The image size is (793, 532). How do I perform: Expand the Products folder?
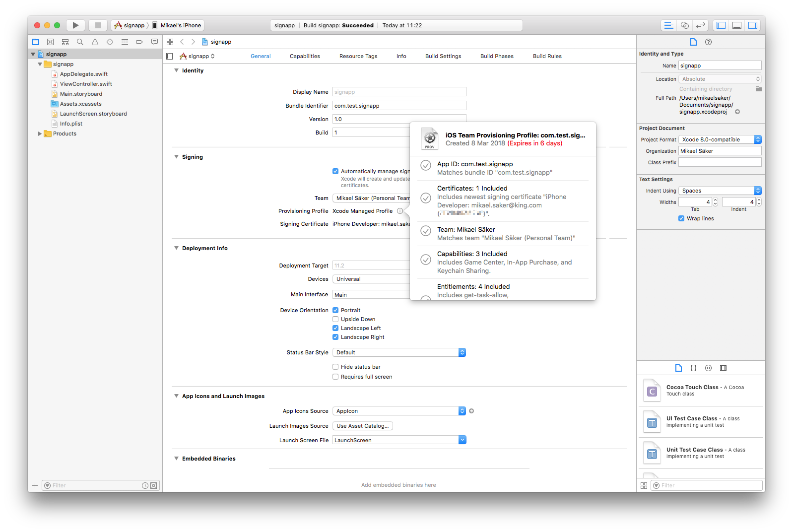[x=40, y=133]
